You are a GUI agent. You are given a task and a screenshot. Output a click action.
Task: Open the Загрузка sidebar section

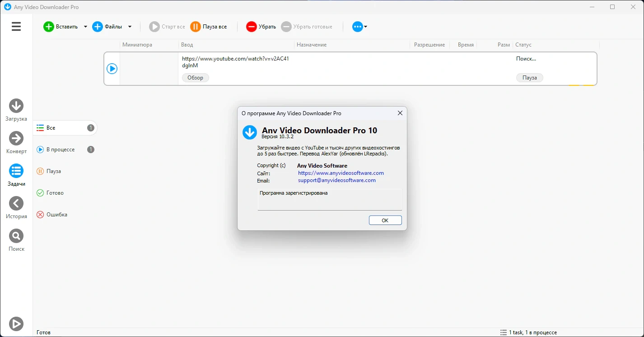16,110
